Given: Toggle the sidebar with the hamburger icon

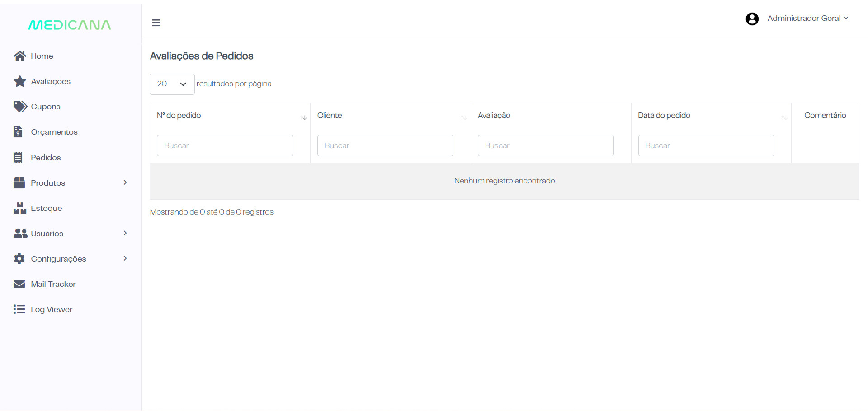Looking at the screenshot, I should (x=156, y=23).
